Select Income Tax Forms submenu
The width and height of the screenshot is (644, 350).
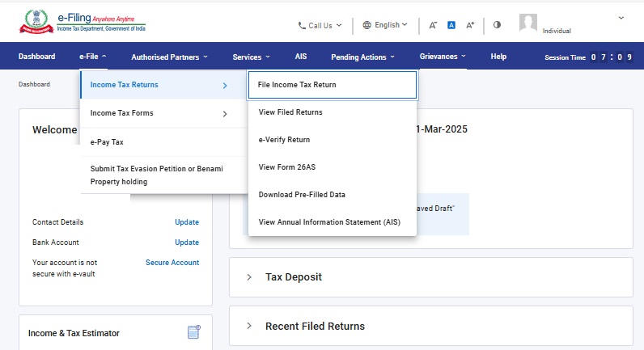click(x=163, y=113)
